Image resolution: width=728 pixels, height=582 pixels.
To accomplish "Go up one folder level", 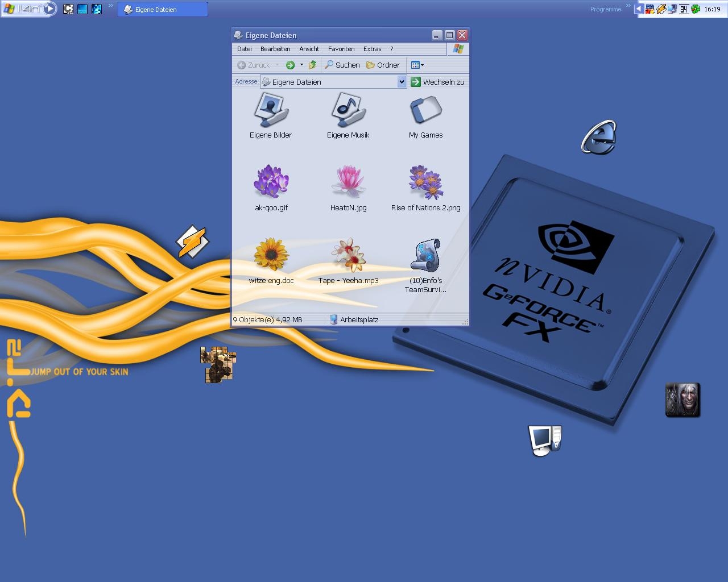I will coord(312,65).
